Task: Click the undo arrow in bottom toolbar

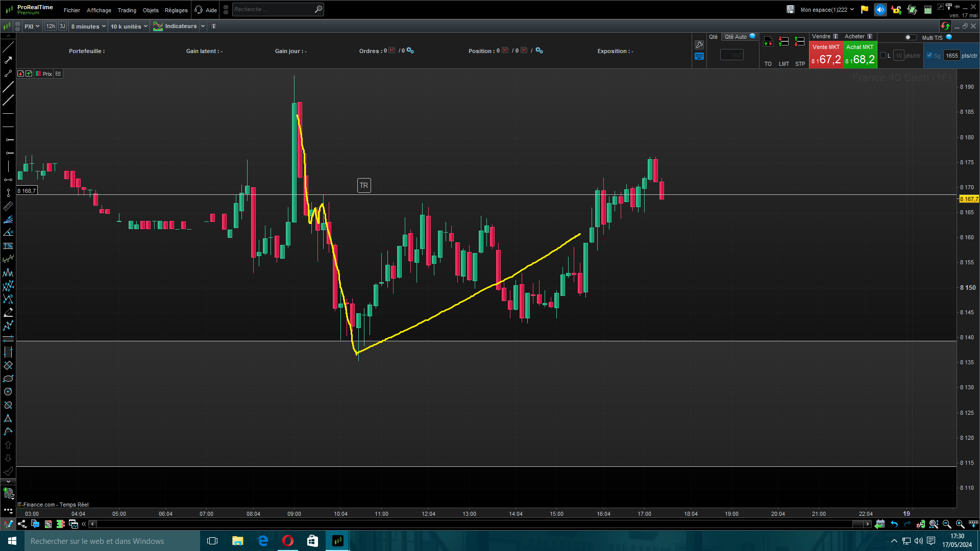Action: 894,524
